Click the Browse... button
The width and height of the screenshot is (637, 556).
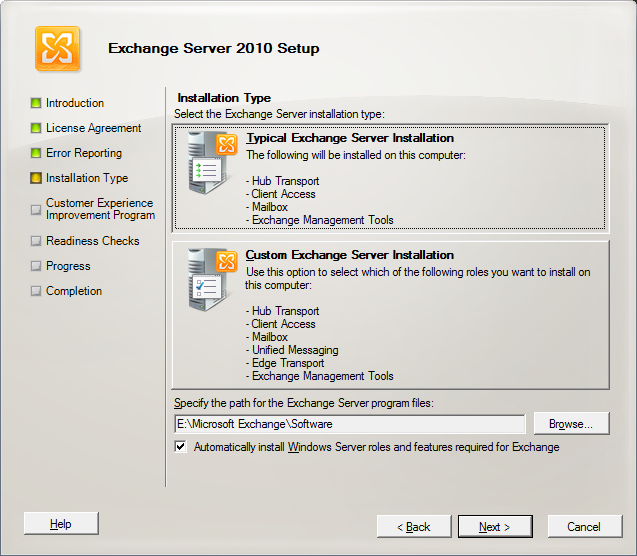pos(571,424)
